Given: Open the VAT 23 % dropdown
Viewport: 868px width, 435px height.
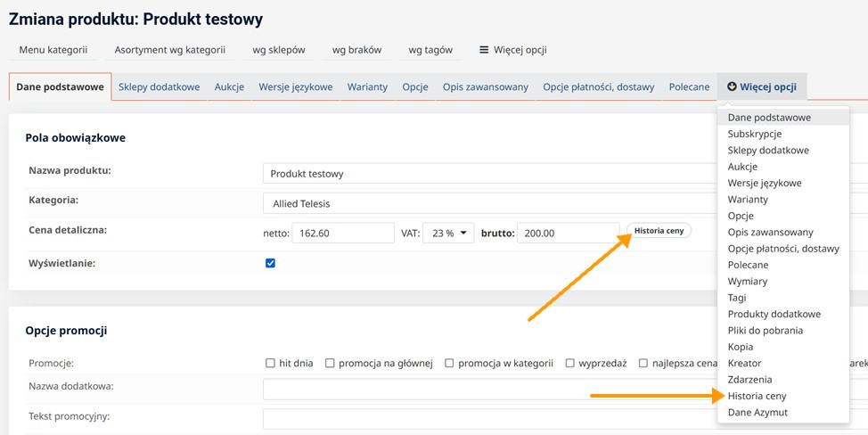Looking at the screenshot, I should (448, 233).
